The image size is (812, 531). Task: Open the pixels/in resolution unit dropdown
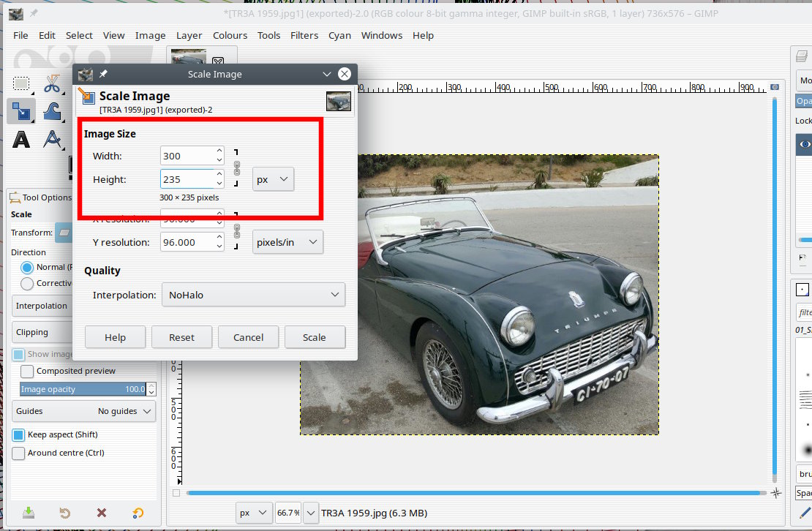pyautogui.click(x=288, y=242)
